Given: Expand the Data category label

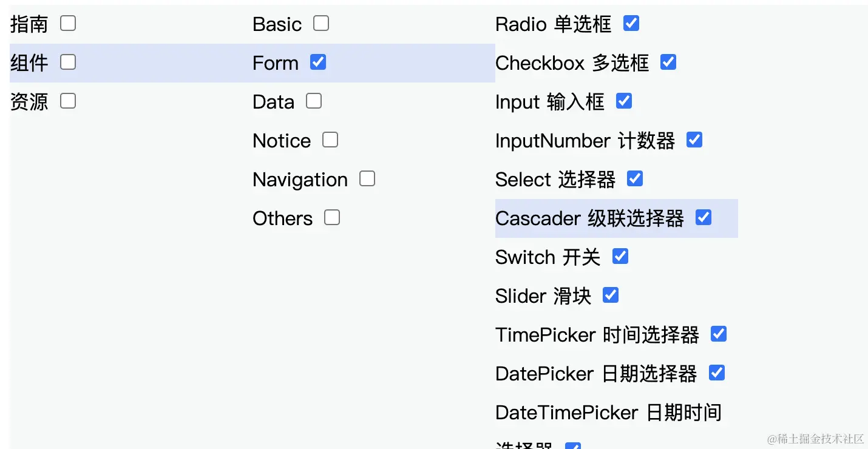Looking at the screenshot, I should [x=273, y=102].
